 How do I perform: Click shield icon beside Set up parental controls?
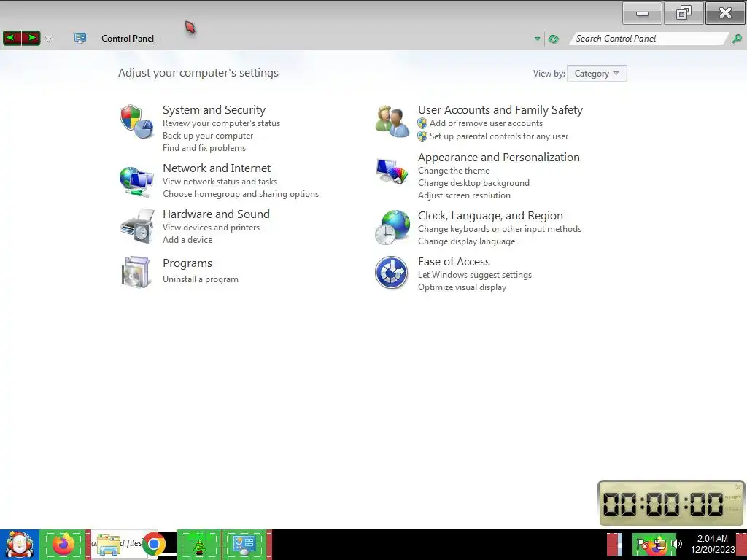point(422,136)
